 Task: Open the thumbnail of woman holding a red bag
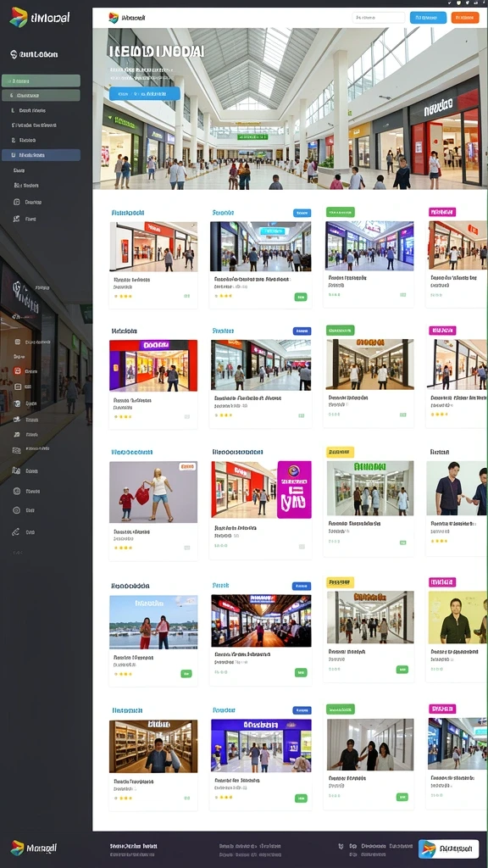[153, 492]
